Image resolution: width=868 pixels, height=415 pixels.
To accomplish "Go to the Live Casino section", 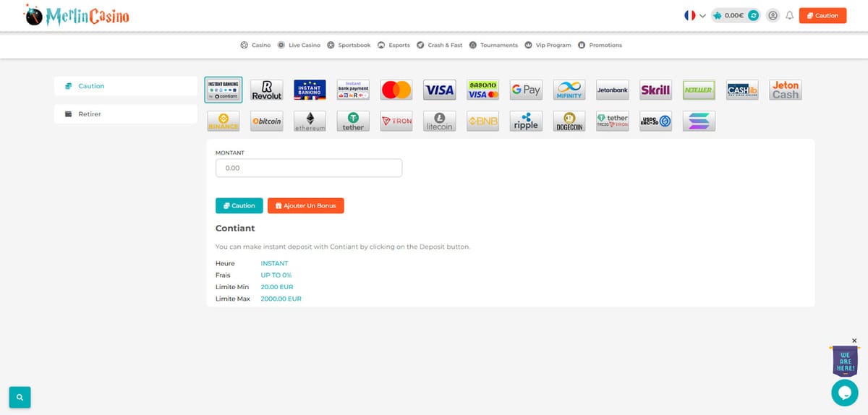I will click(x=299, y=45).
